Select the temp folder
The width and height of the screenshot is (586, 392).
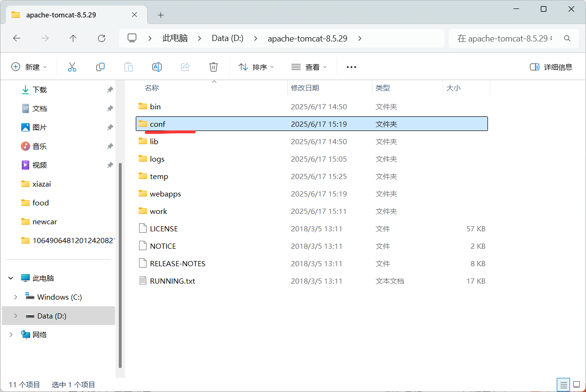pos(312,176)
